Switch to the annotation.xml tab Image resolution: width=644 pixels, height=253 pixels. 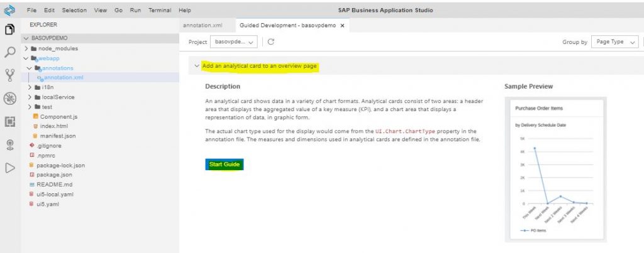coord(203,25)
